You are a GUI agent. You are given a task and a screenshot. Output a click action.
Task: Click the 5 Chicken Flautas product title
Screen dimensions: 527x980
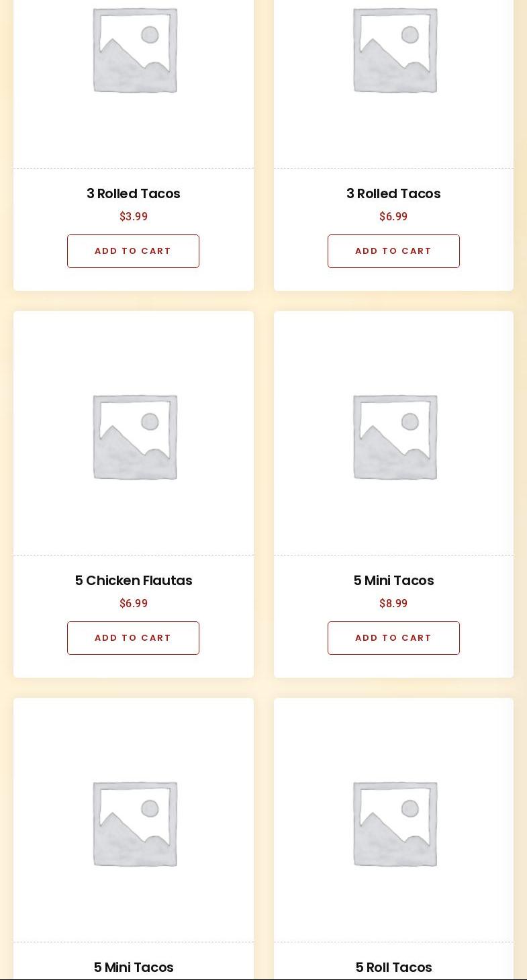pyautogui.click(x=134, y=580)
